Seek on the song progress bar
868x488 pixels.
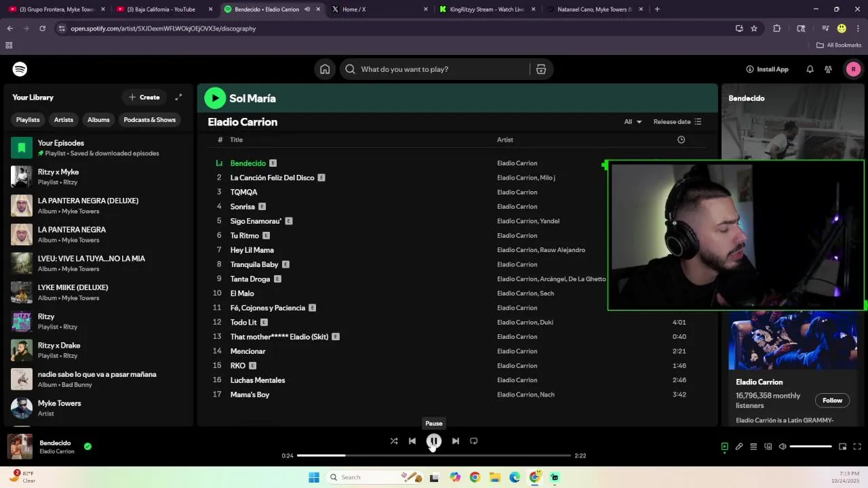(434, 455)
